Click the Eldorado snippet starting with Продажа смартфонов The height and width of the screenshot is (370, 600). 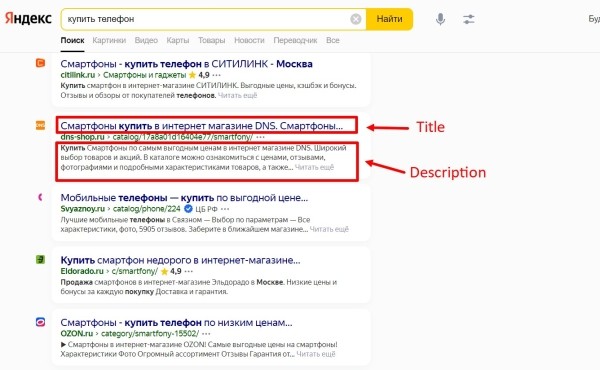pyautogui.click(x=199, y=287)
